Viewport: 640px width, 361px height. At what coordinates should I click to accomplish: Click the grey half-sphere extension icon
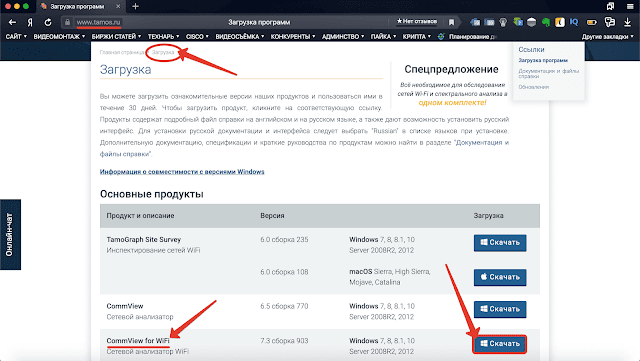[x=531, y=22]
